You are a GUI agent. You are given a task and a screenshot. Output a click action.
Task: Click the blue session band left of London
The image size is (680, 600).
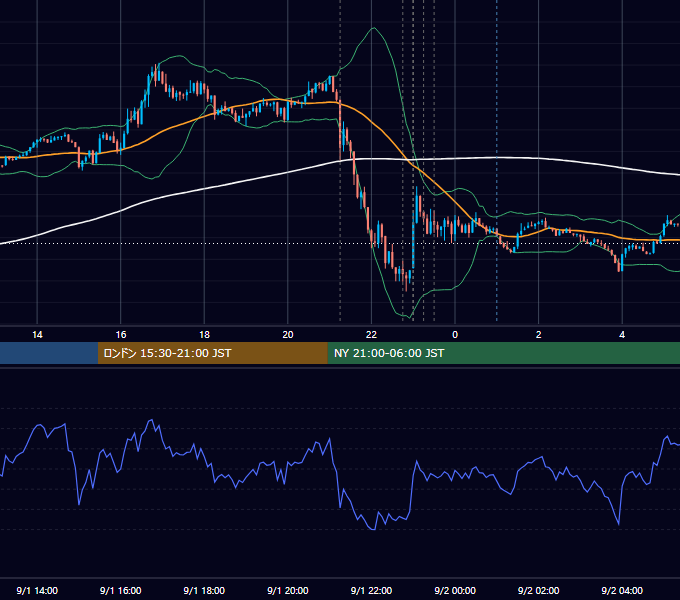pyautogui.click(x=49, y=353)
